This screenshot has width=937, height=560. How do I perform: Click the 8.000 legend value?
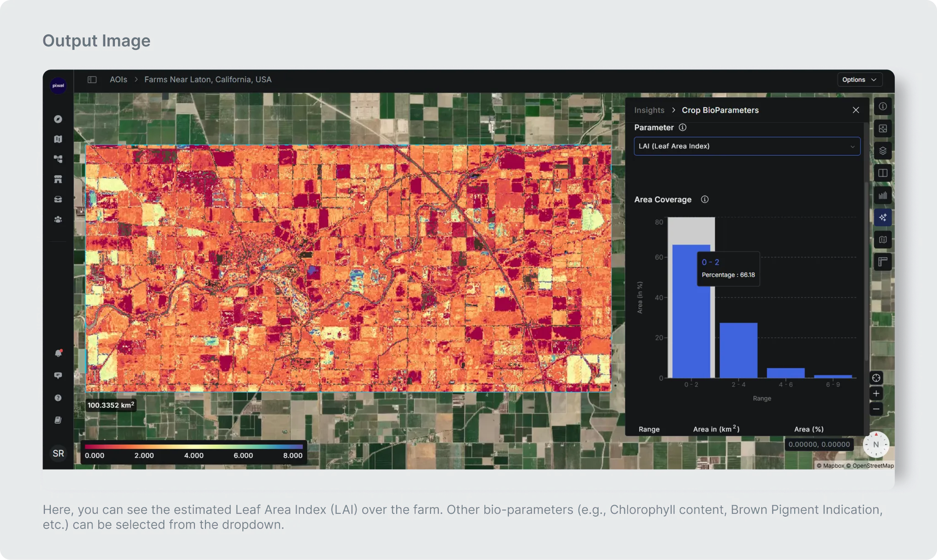coord(293,456)
